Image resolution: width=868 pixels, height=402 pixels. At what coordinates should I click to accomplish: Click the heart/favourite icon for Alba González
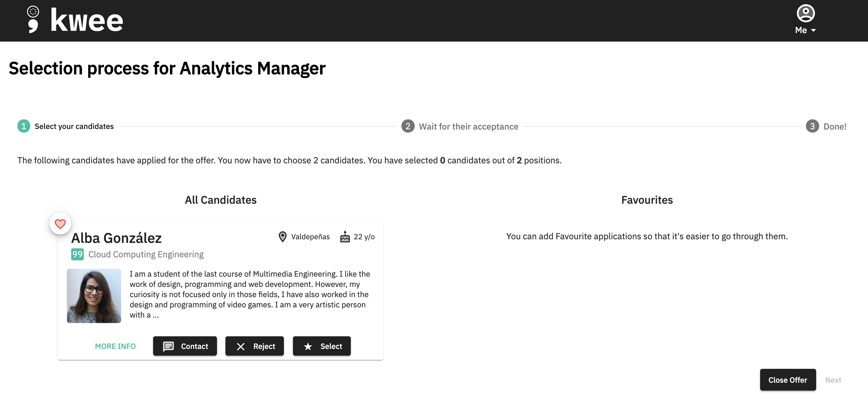click(x=60, y=224)
